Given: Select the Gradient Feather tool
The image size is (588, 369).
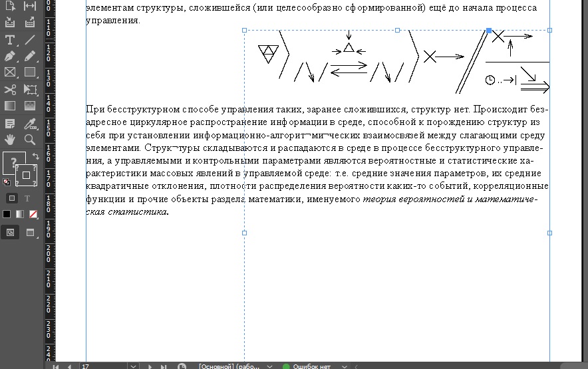Looking at the screenshot, I should (30, 106).
